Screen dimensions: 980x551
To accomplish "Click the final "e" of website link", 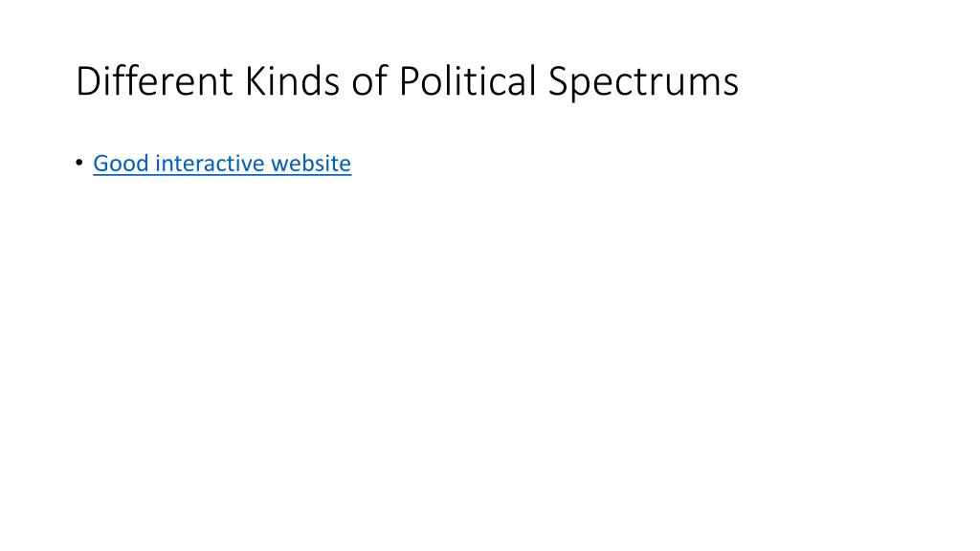I will tap(345, 165).
